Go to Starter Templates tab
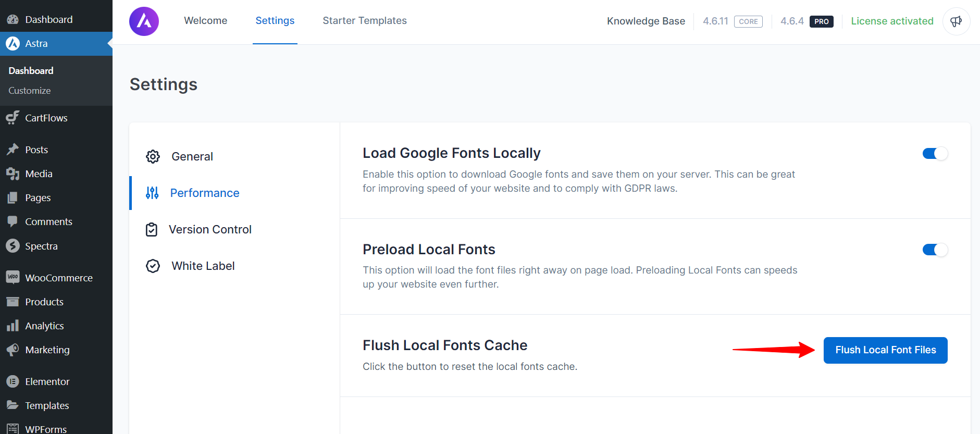 pyautogui.click(x=365, y=21)
